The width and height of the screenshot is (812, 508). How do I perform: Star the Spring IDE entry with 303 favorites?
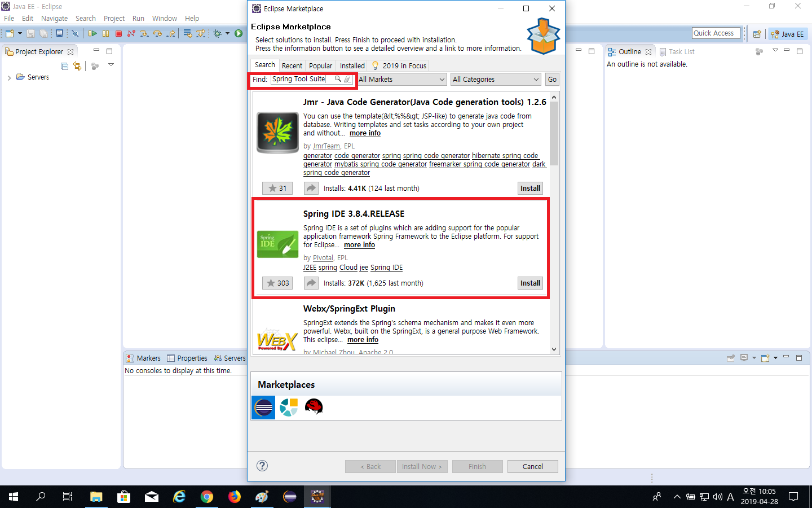[x=277, y=283]
